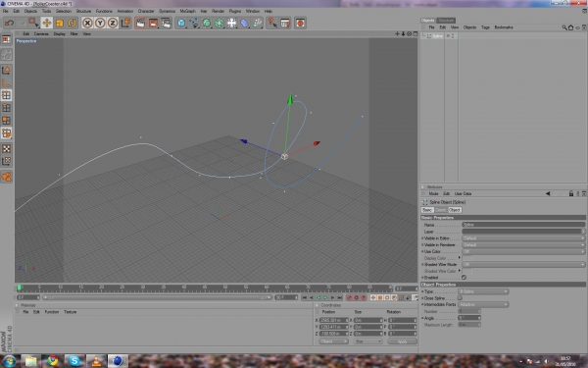Open the Bookmarks menu in Objects panel
The width and height of the screenshot is (588, 368).
(x=504, y=27)
